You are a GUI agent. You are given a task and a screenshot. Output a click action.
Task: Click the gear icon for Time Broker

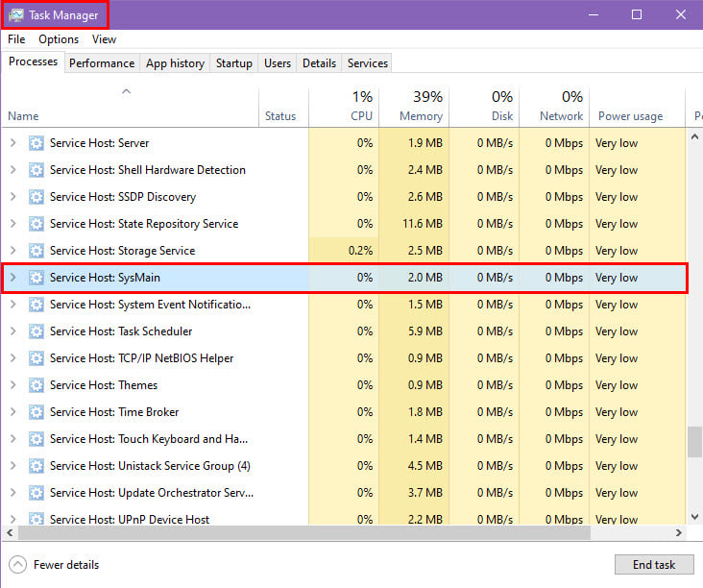pyautogui.click(x=36, y=412)
